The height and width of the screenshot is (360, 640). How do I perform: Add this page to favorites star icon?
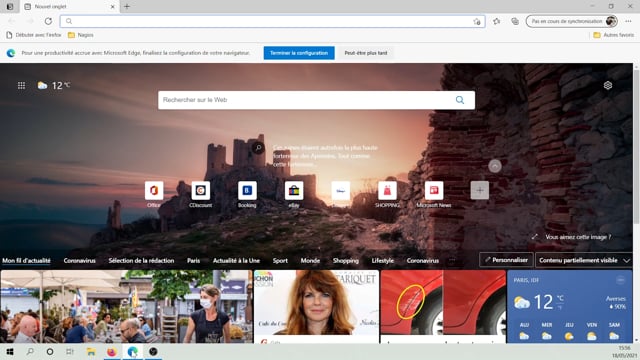(x=477, y=21)
